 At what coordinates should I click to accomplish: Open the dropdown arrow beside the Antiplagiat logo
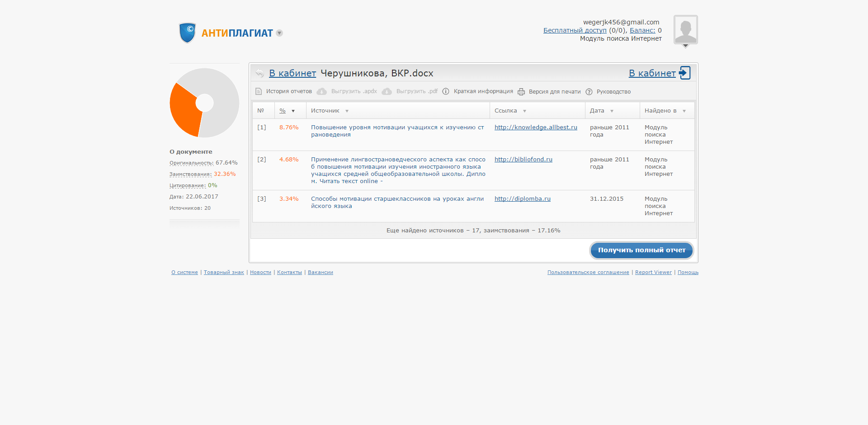coord(279,33)
